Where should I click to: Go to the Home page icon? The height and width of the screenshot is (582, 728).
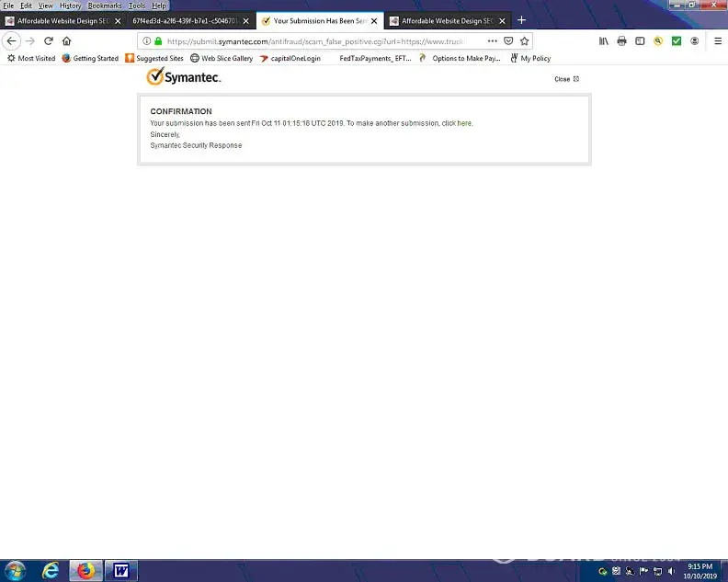[x=67, y=41]
